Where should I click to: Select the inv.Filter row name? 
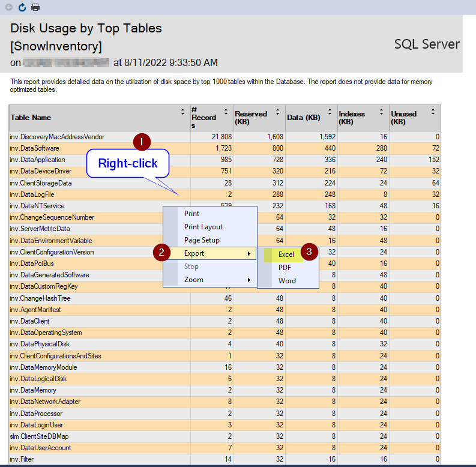pos(22,459)
